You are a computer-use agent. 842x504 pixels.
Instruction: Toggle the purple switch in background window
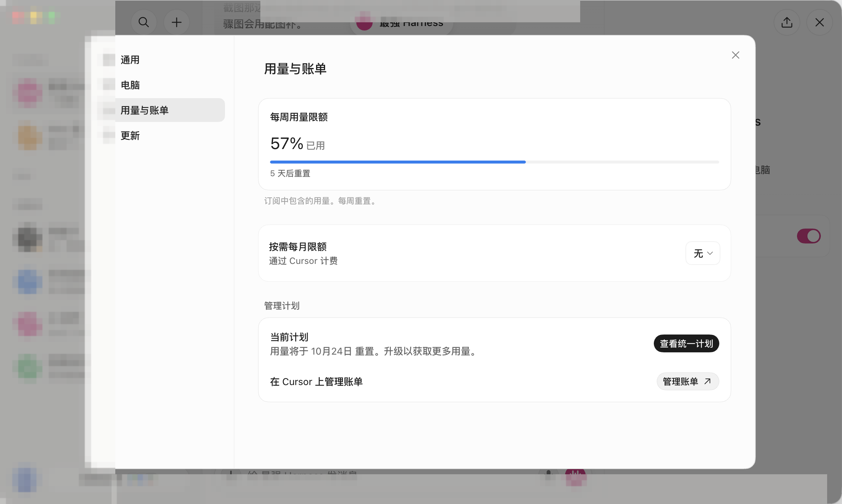pyautogui.click(x=809, y=236)
